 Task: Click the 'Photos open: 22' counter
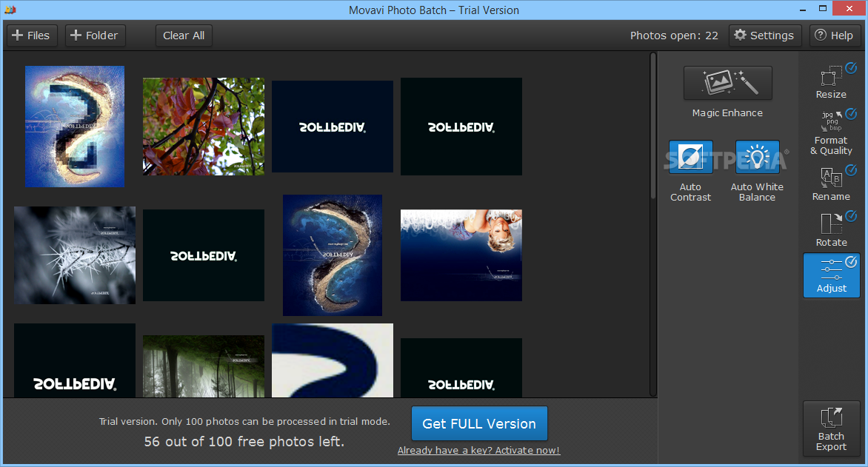(x=674, y=36)
